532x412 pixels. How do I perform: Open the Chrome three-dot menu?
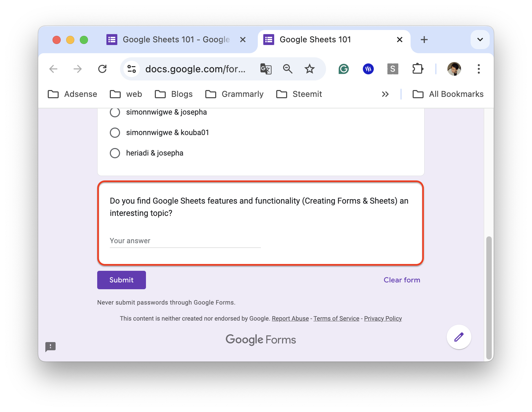[x=479, y=69]
